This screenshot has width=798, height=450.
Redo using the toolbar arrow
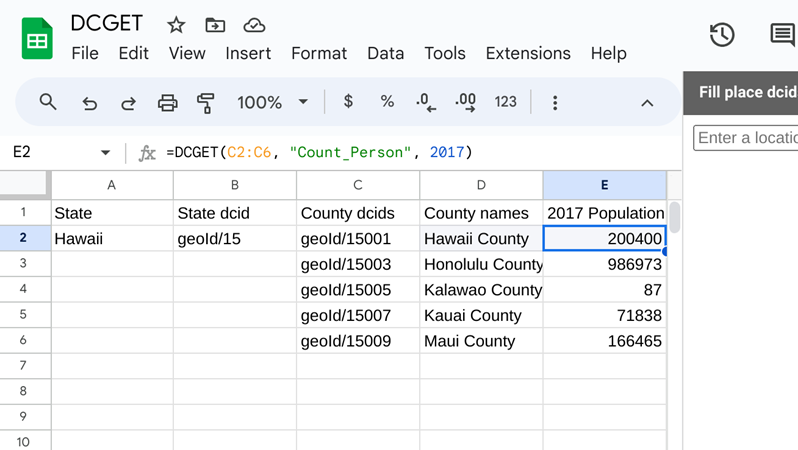pyautogui.click(x=128, y=103)
